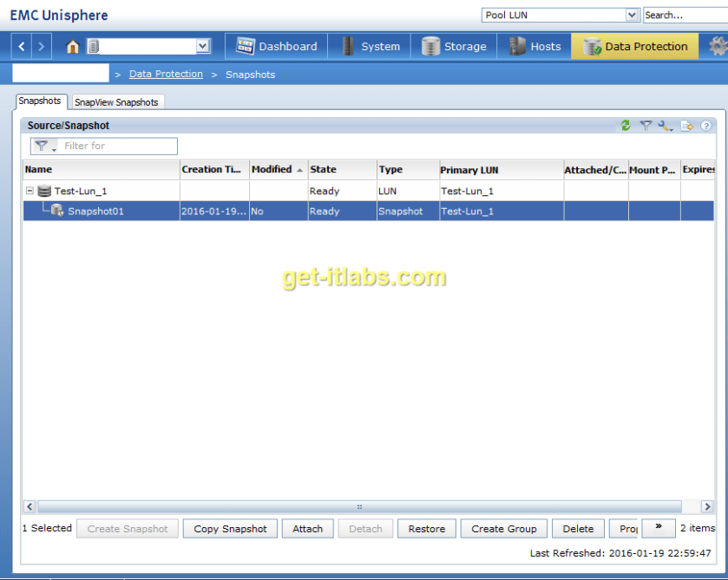Select the Storage section icon
The image size is (728, 580).
[431, 45]
